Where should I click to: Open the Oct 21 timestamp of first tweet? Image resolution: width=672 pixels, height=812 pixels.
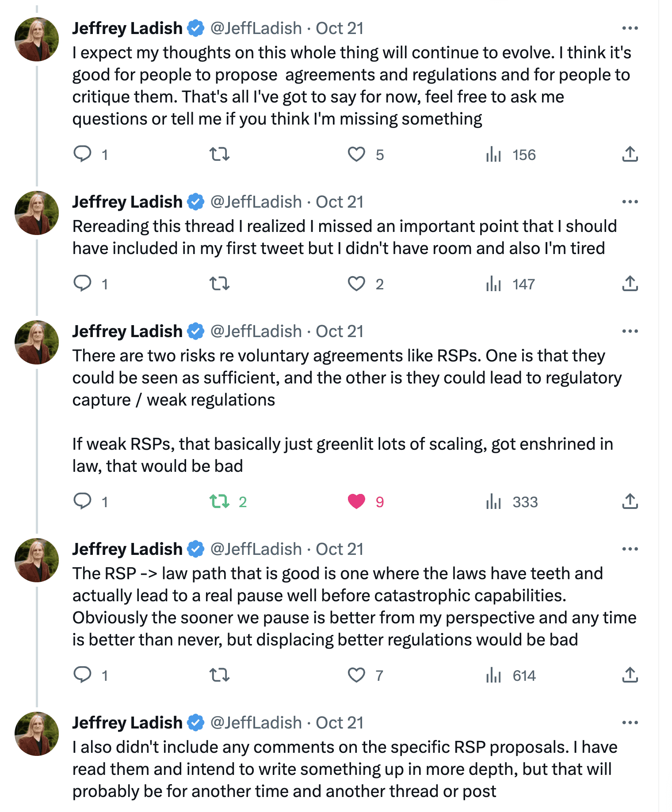coord(340,28)
